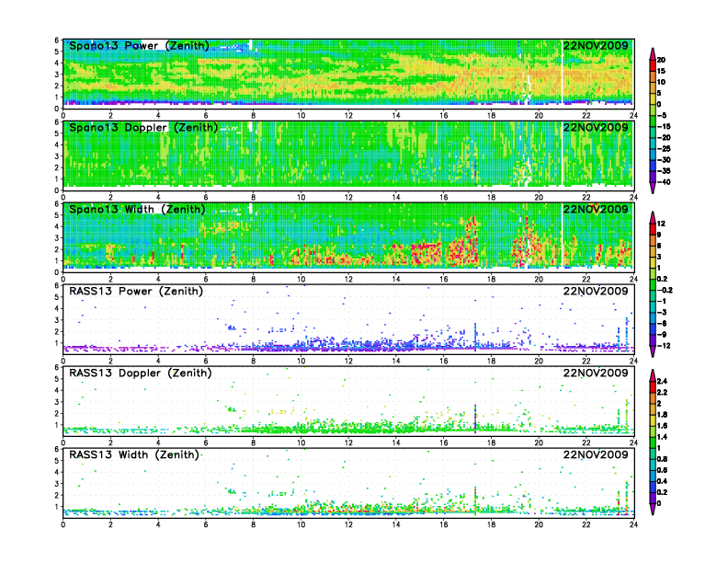Screen dimensions: 728x563
Task: Click the purple bottom arrow of the top colorbar
Action: [x=653, y=187]
